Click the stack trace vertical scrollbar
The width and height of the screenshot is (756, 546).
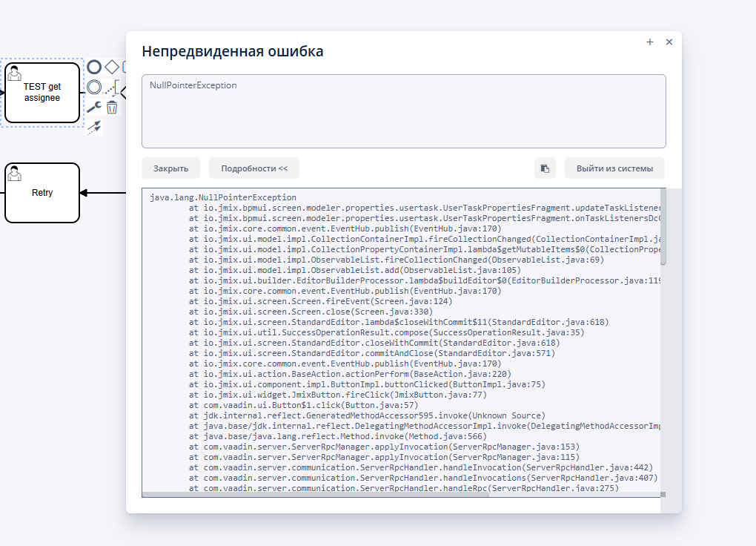coord(663,227)
